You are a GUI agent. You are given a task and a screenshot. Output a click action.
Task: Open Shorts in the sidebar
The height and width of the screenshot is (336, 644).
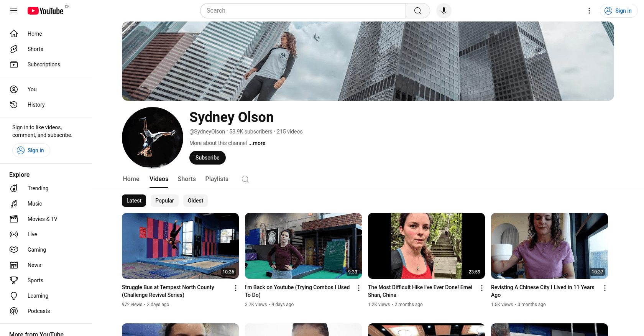(x=35, y=49)
